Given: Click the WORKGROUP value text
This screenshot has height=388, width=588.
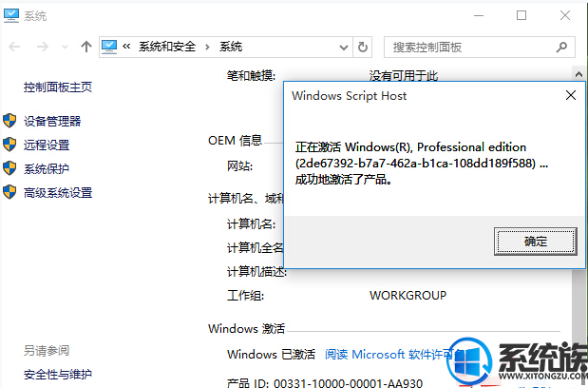Looking at the screenshot, I should coord(408,296).
